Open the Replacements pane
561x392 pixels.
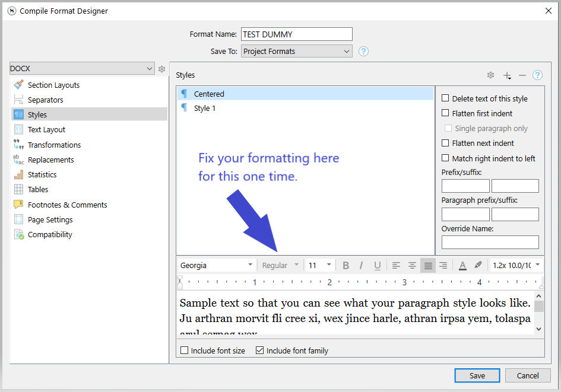coord(90,160)
